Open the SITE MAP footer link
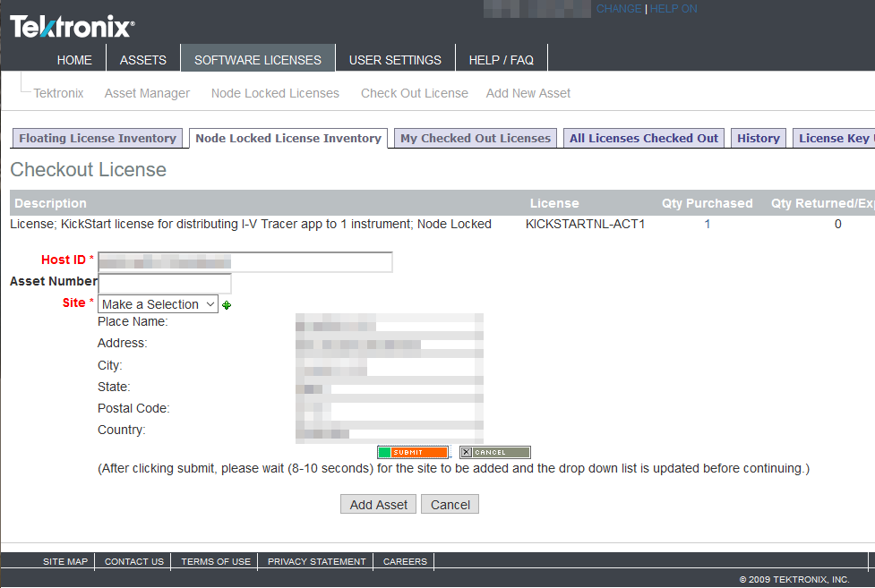This screenshot has height=588, width=875. click(x=65, y=562)
